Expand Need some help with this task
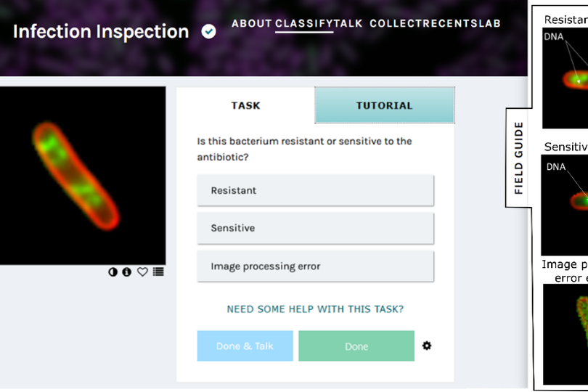The height and width of the screenshot is (392, 588). pos(315,309)
